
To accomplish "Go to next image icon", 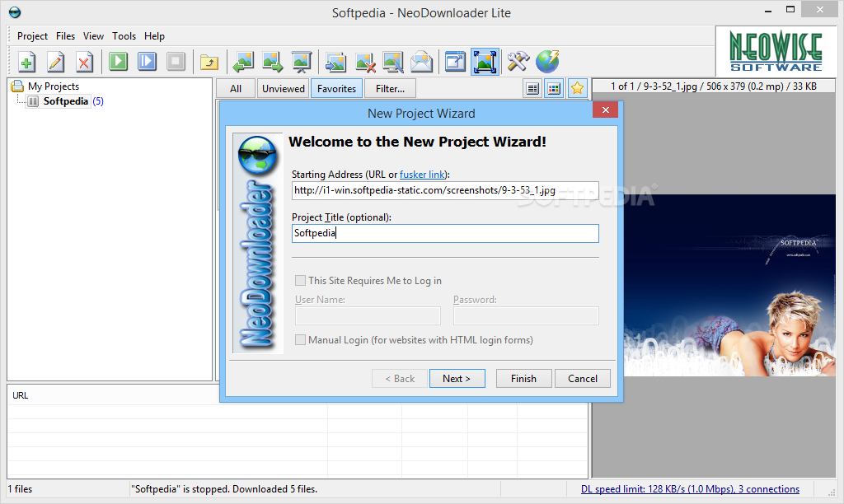I will pos(272,61).
